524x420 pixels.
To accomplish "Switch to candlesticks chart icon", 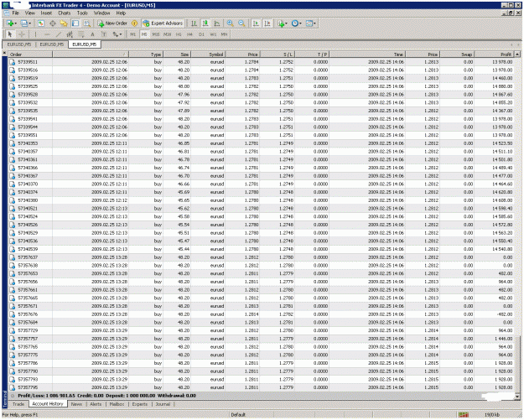I will (x=205, y=23).
